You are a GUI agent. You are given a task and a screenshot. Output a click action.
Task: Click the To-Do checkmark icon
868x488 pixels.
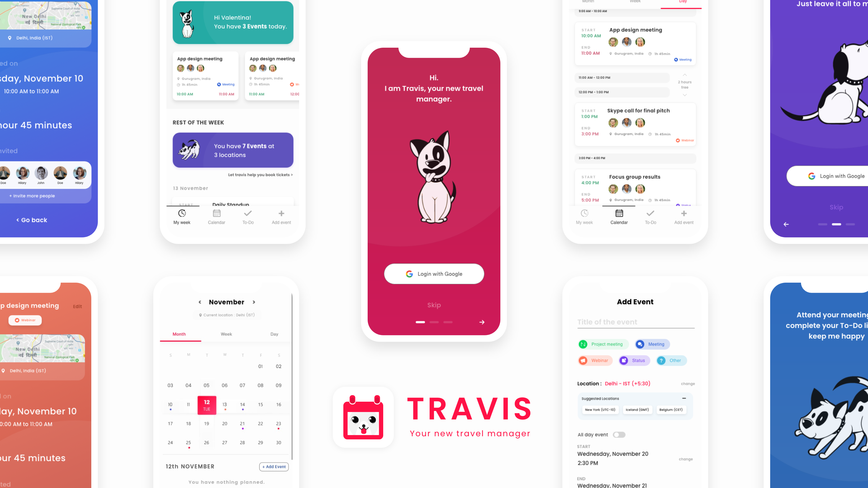pyautogui.click(x=247, y=213)
